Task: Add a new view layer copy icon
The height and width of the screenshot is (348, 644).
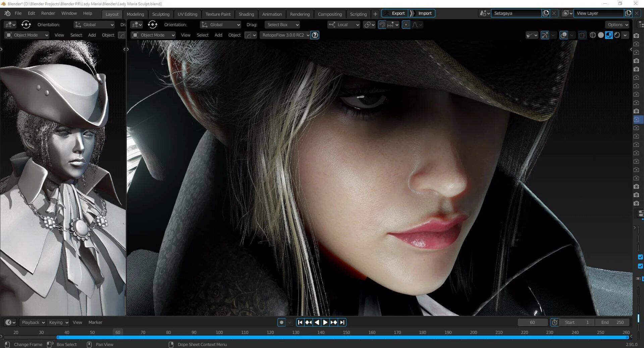Action: coord(628,13)
